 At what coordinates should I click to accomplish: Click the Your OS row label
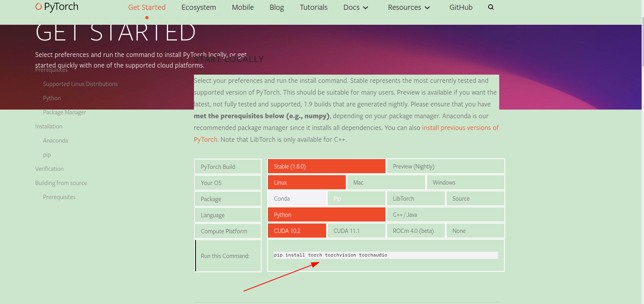228,183
